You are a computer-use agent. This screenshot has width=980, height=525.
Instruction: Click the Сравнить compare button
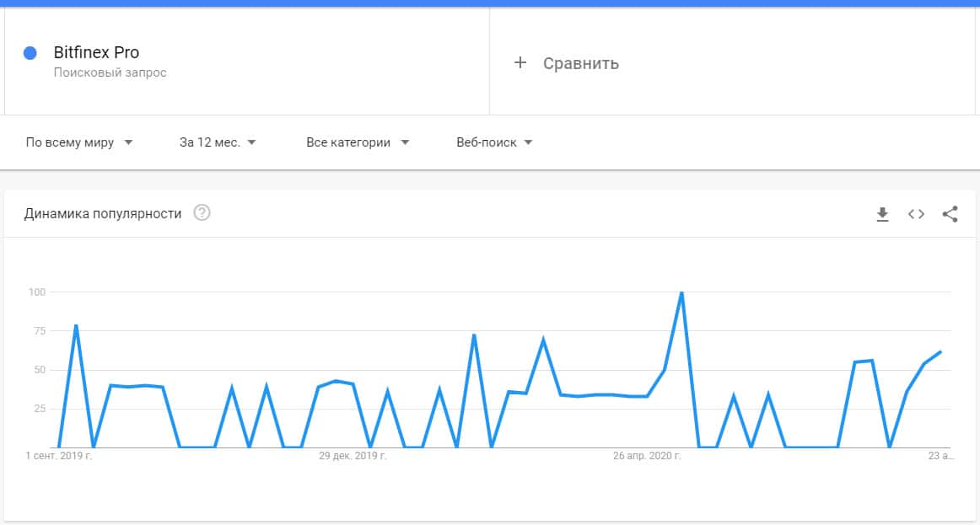pos(580,63)
